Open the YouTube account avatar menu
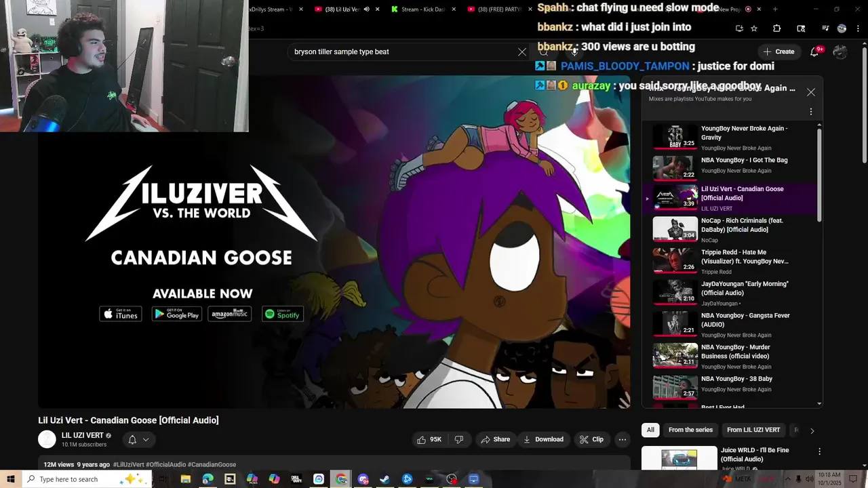Screen dimensions: 868x488 point(840,52)
